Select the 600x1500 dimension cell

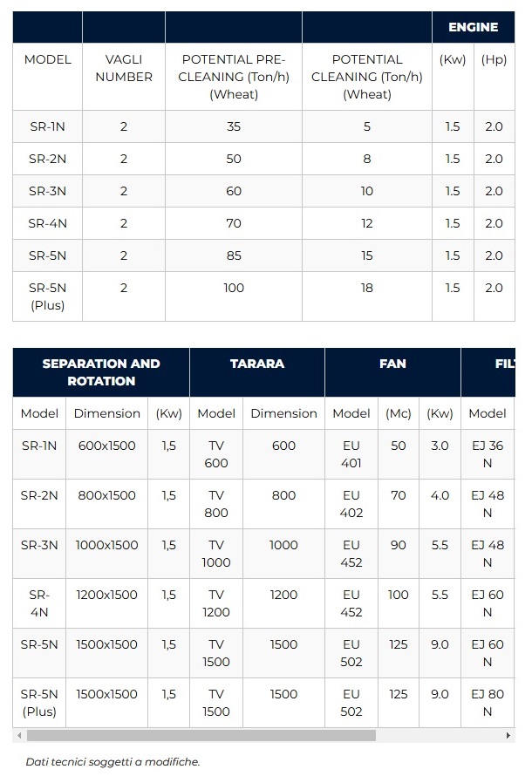click(107, 446)
